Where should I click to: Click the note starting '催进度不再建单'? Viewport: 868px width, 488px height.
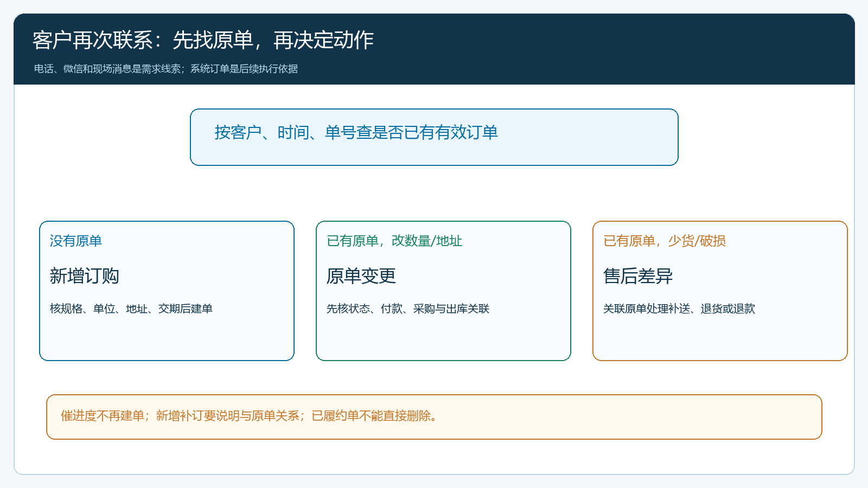click(434, 417)
